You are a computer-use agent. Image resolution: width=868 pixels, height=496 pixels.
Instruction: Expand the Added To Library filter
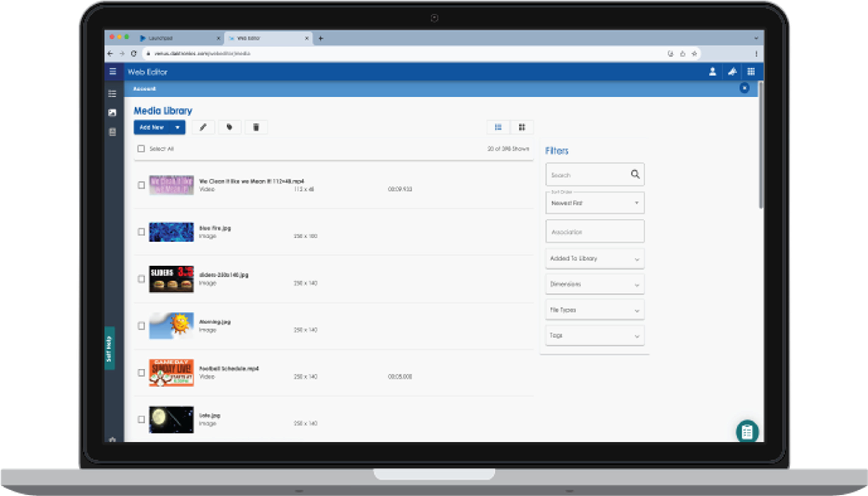[x=595, y=259]
